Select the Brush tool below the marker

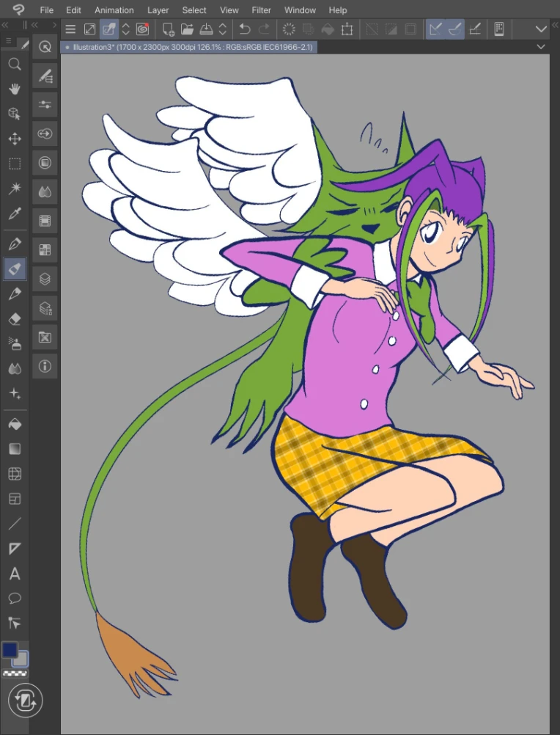coord(15,294)
